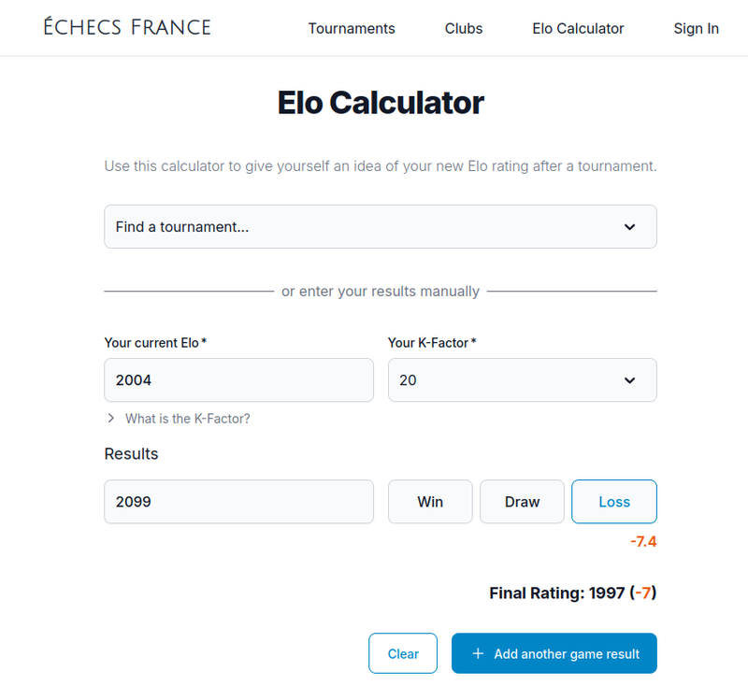Click Sign In
The width and height of the screenshot is (748, 700).
click(696, 29)
